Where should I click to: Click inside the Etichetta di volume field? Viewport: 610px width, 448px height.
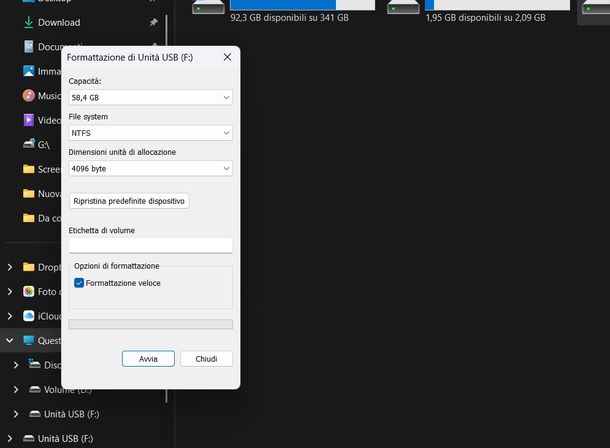pyautogui.click(x=150, y=245)
